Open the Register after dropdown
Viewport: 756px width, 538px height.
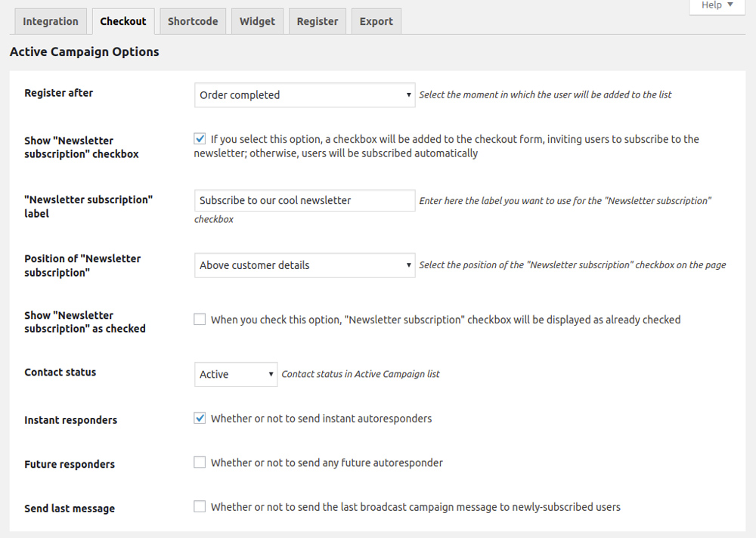coord(304,95)
